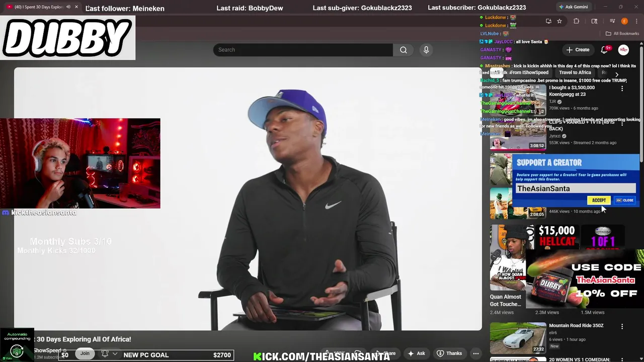Click the Create button

pyautogui.click(x=578, y=50)
